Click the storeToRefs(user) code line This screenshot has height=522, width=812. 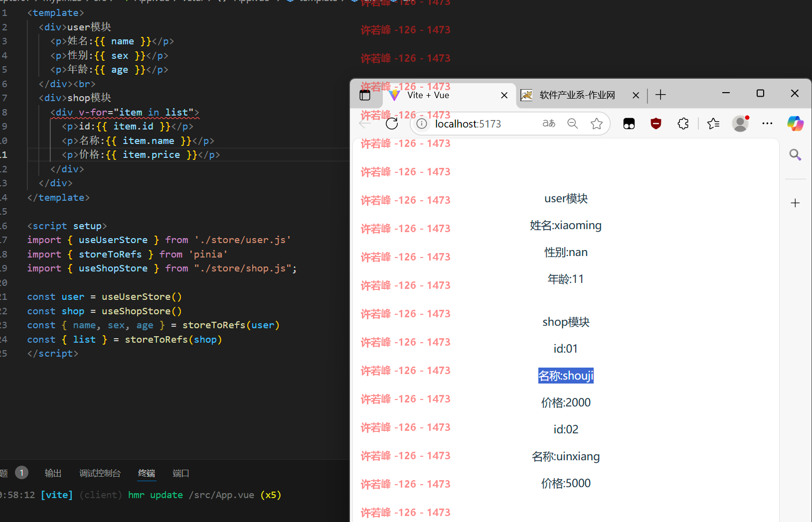point(154,325)
